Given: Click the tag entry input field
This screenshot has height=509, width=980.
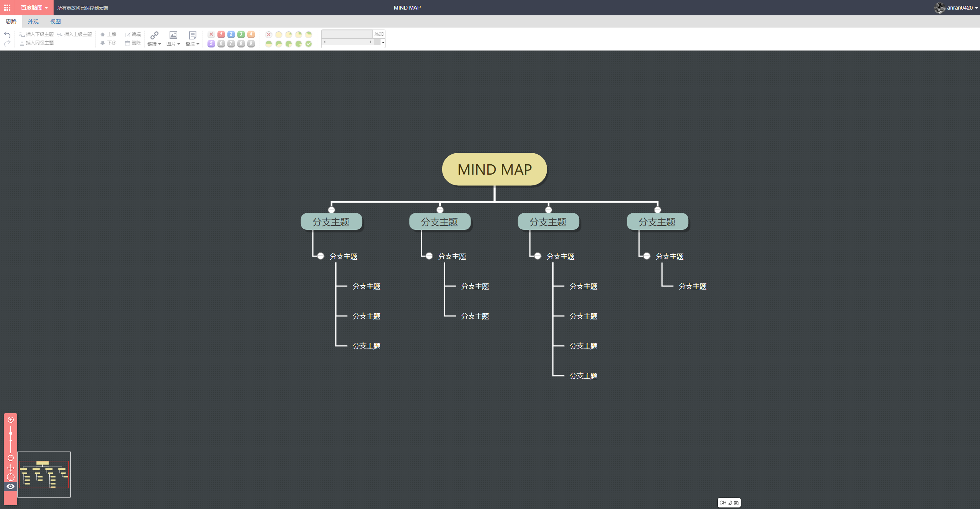Looking at the screenshot, I should pos(347,34).
